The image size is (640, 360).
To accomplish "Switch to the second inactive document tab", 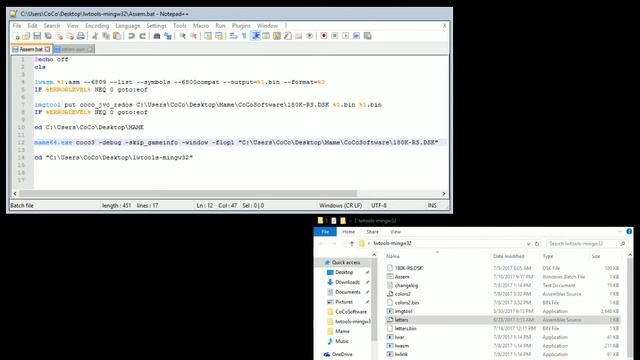I will pos(73,49).
